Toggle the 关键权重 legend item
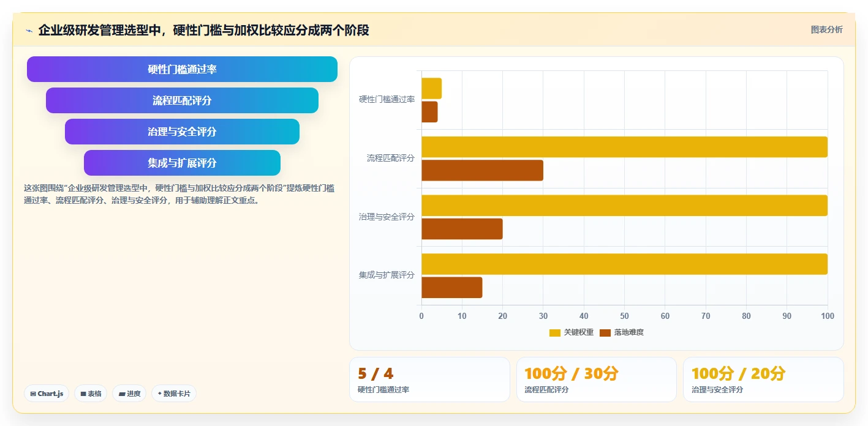This screenshot has width=868, height=426. coord(572,332)
